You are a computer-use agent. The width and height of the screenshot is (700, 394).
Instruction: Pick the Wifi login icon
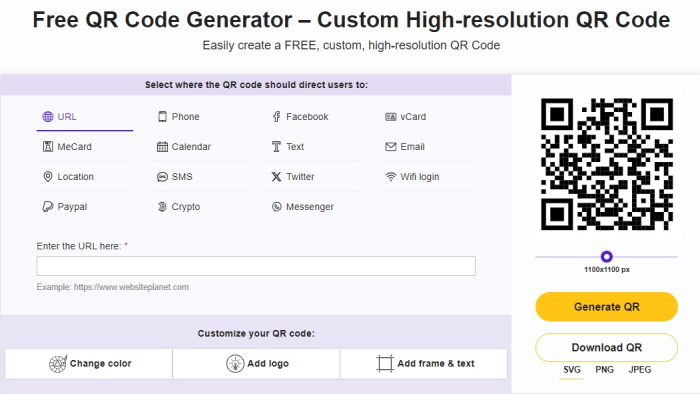coord(391,177)
